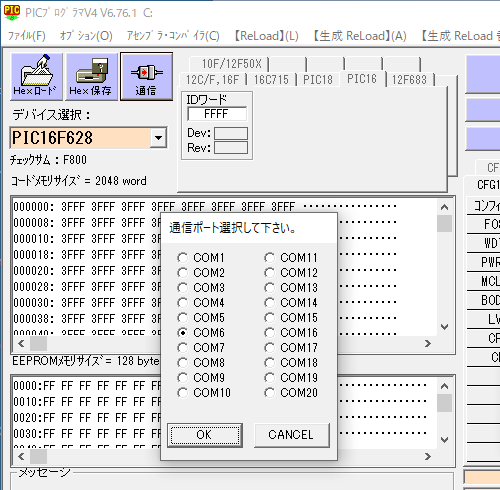The height and width of the screenshot is (490, 500).
Task: Confirm port selection with OK
Action: (205, 435)
